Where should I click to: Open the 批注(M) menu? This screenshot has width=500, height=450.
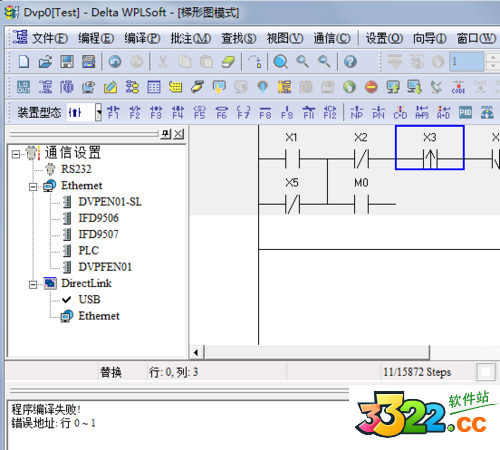191,38
